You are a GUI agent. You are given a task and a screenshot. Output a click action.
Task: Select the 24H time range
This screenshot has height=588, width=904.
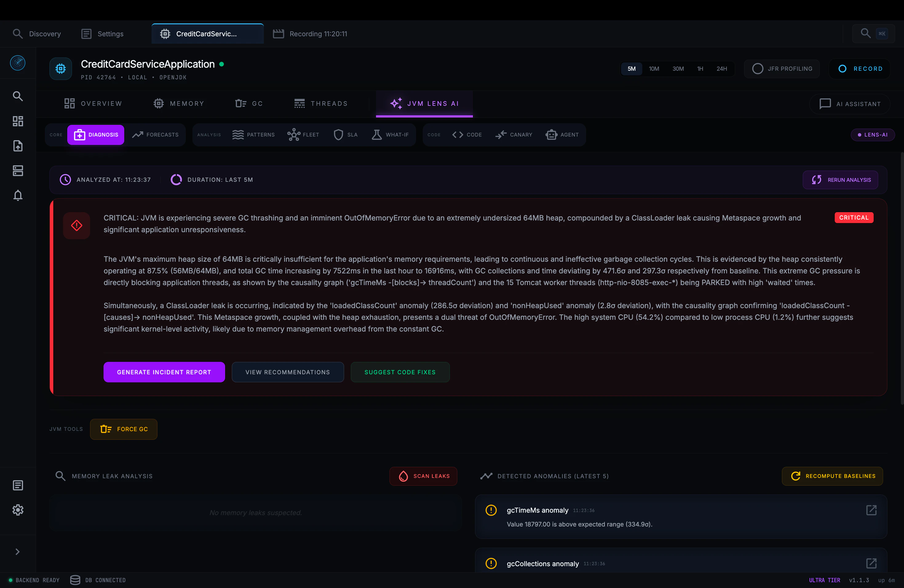pos(721,69)
